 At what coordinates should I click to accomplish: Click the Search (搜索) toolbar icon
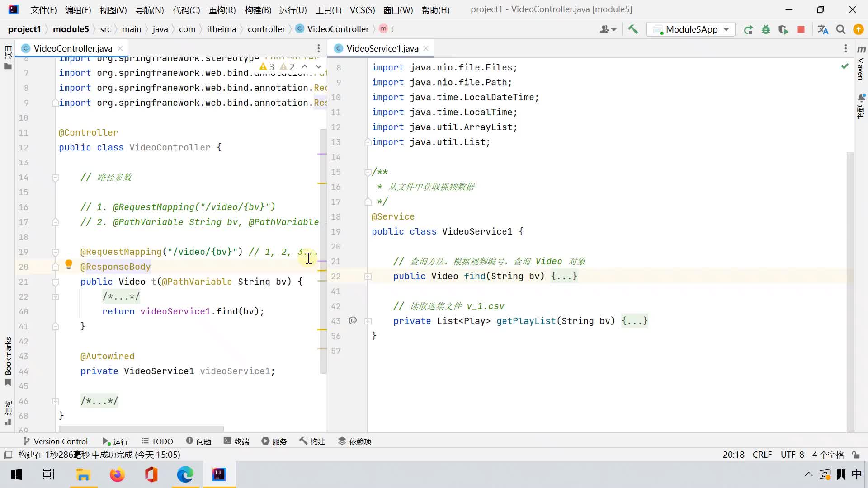coord(845,28)
